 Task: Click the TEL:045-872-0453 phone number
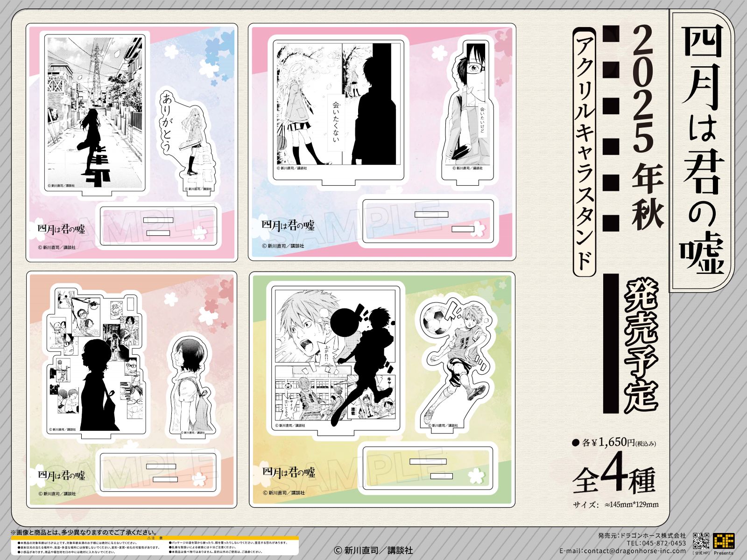pyautogui.click(x=656, y=543)
